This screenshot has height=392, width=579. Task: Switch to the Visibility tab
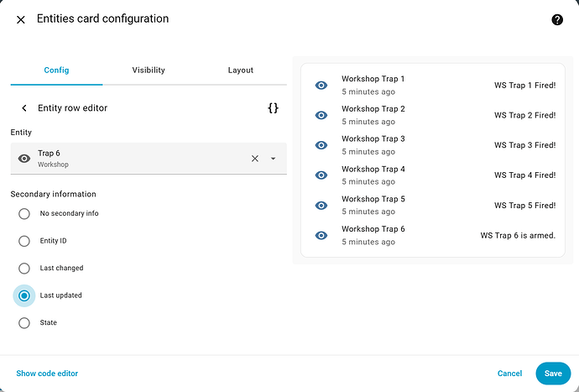(x=149, y=71)
